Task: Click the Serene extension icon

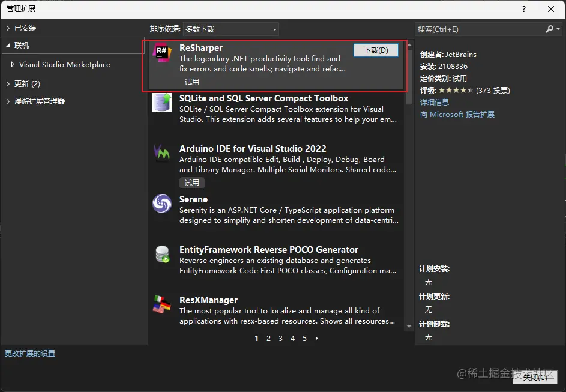Action: (x=162, y=204)
